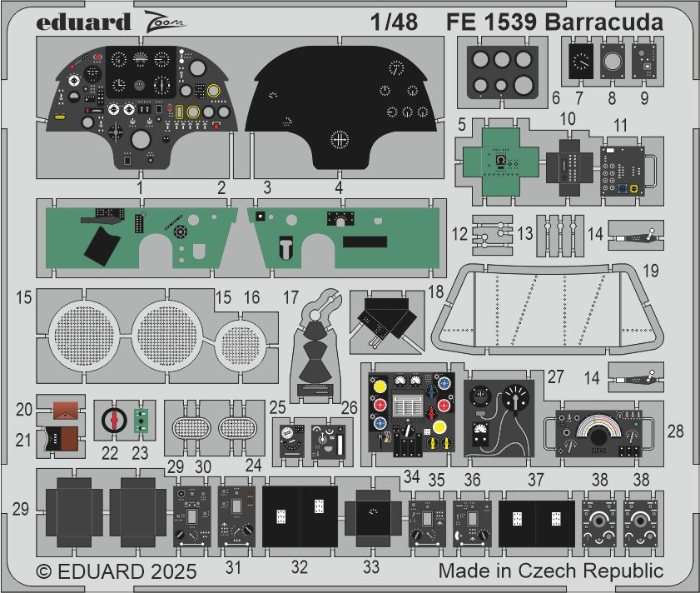Open the four-strip section part 13
700x593 pixels.
pyautogui.click(x=562, y=233)
